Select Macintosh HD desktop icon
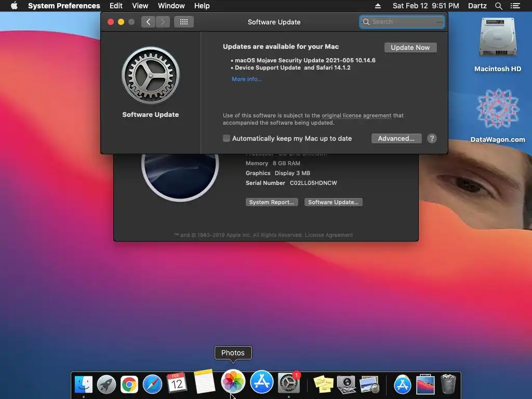The image size is (532, 399). coord(497,45)
